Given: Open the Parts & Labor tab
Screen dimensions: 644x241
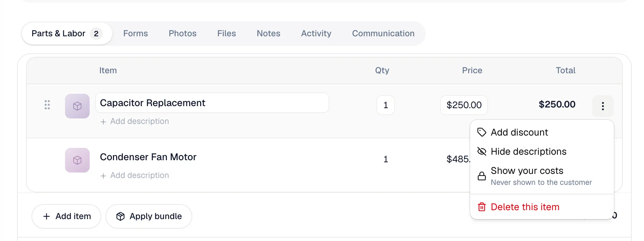Looking at the screenshot, I should pos(67,34).
